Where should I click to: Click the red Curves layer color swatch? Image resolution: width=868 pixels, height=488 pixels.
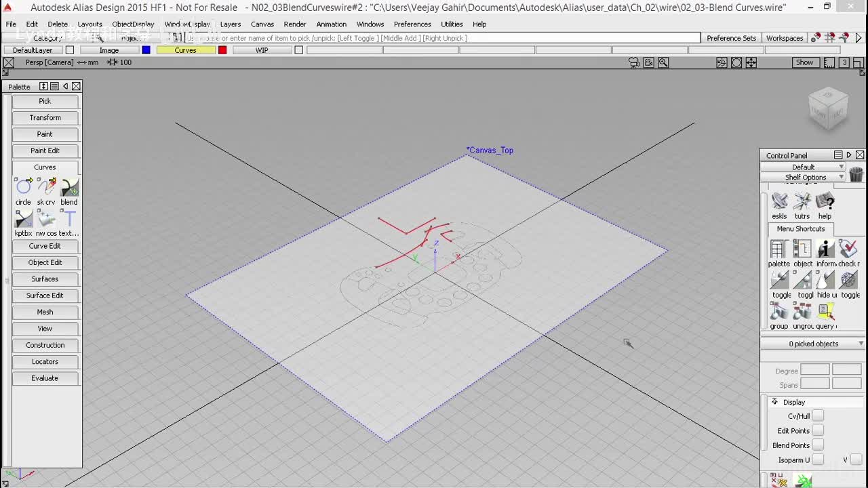[x=222, y=50]
